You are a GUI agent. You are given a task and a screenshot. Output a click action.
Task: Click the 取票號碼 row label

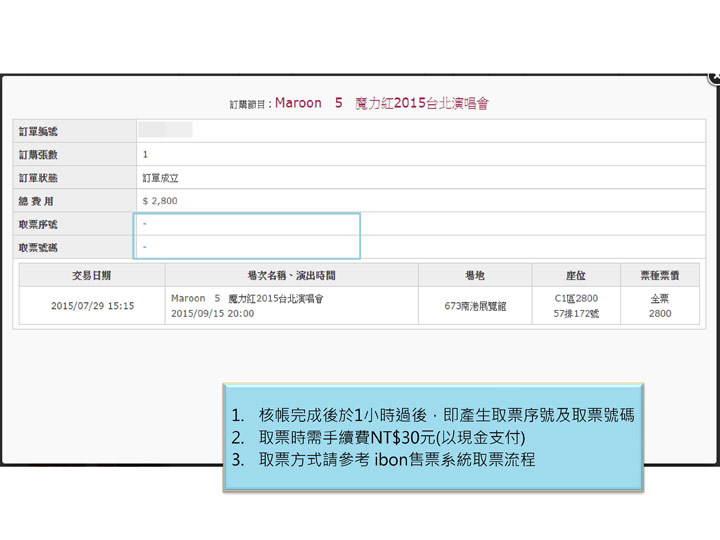[39, 246]
